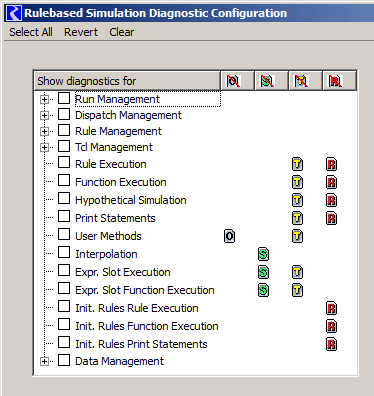Toggle the Function Execution checkbox
Image resolution: width=374 pixels, height=396 pixels.
pos(64,181)
